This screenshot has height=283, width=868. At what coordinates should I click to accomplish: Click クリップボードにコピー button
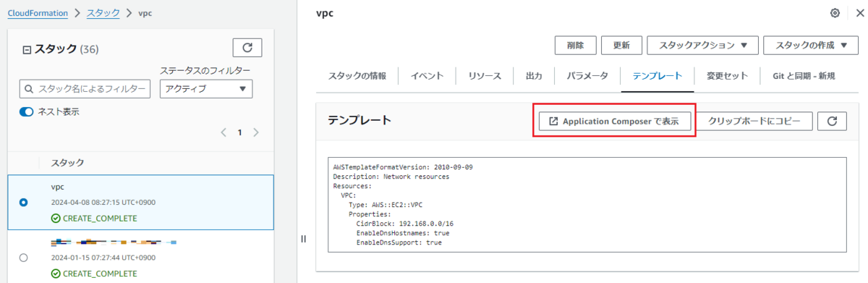(x=754, y=122)
